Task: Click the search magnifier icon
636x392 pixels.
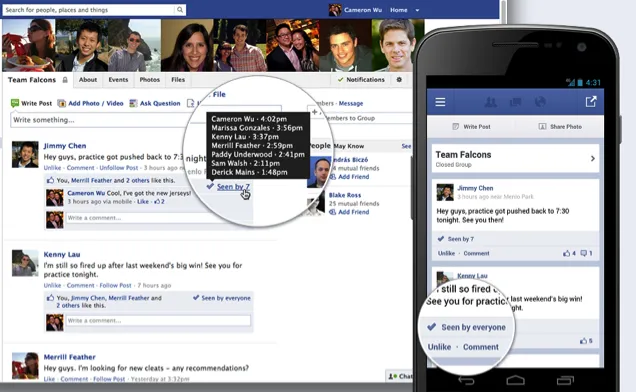Action: pyautogui.click(x=180, y=10)
